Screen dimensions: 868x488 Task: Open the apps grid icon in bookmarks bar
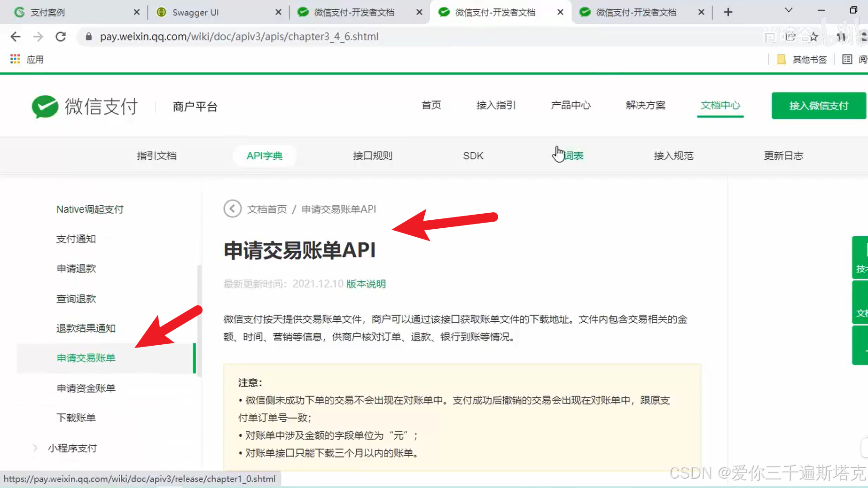tap(15, 59)
